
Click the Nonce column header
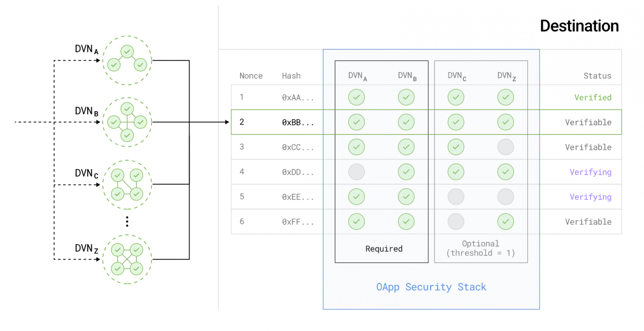pyautogui.click(x=251, y=76)
